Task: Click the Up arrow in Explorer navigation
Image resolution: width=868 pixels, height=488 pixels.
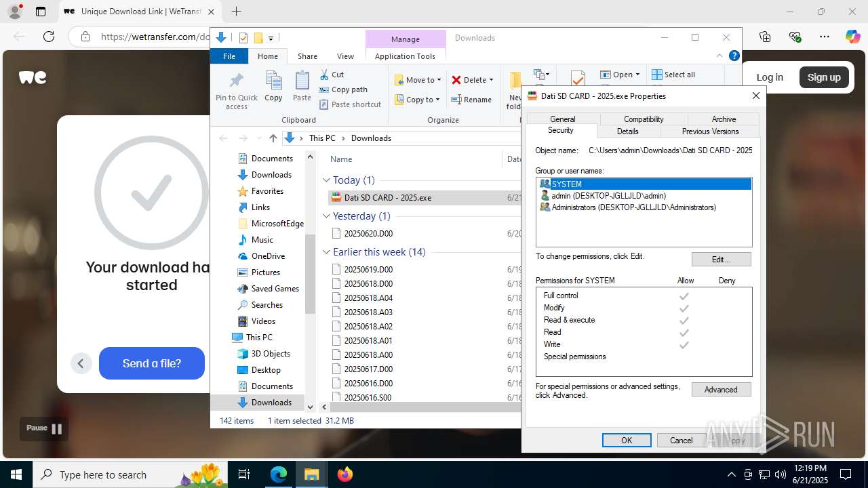Action: click(x=273, y=138)
